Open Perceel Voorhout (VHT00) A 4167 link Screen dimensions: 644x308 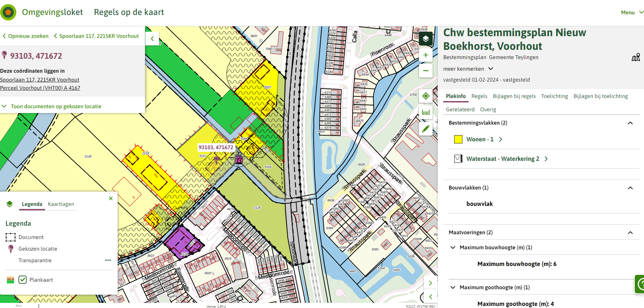tap(40, 88)
